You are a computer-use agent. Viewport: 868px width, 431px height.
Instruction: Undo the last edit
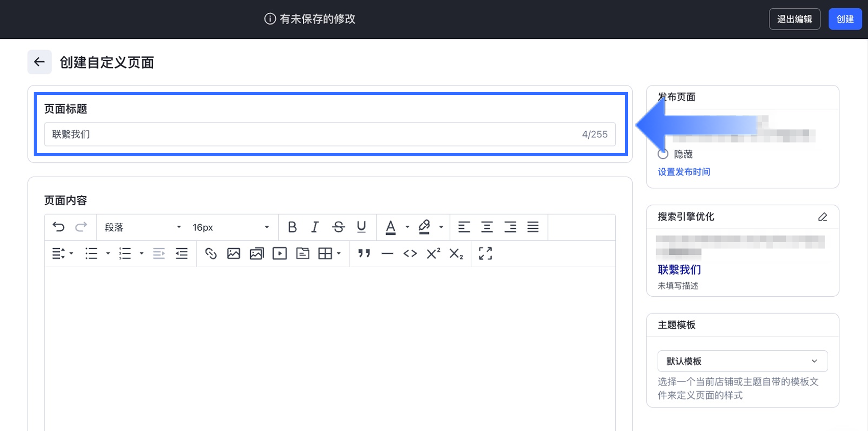59,227
